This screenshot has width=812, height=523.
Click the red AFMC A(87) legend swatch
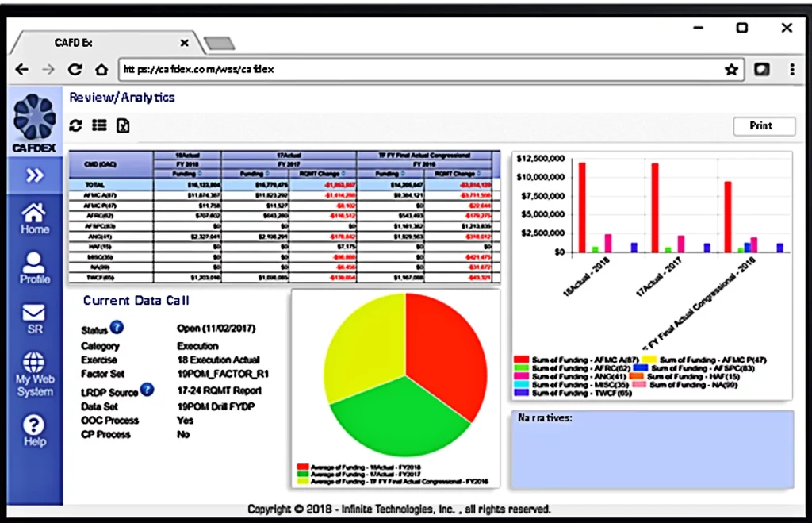(521, 360)
